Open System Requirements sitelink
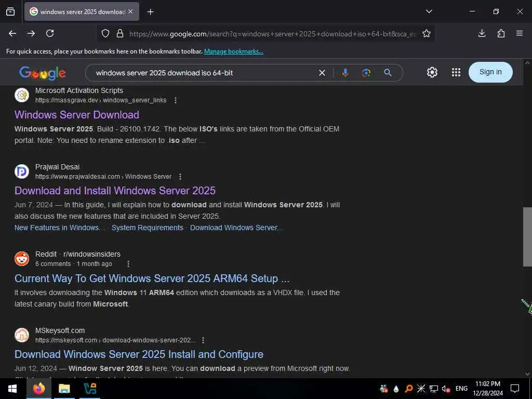The height and width of the screenshot is (399, 532). click(147, 228)
